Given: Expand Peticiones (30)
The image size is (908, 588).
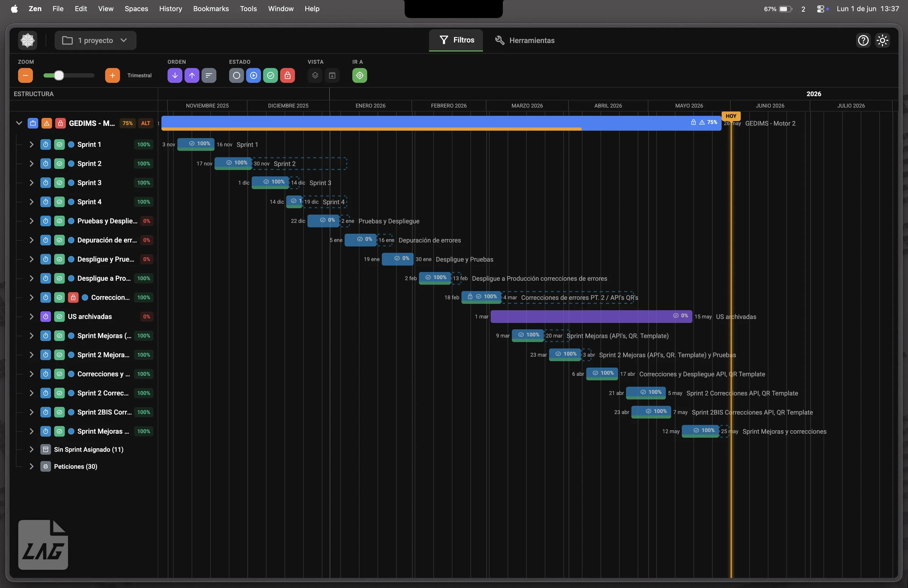Looking at the screenshot, I should 31,467.
